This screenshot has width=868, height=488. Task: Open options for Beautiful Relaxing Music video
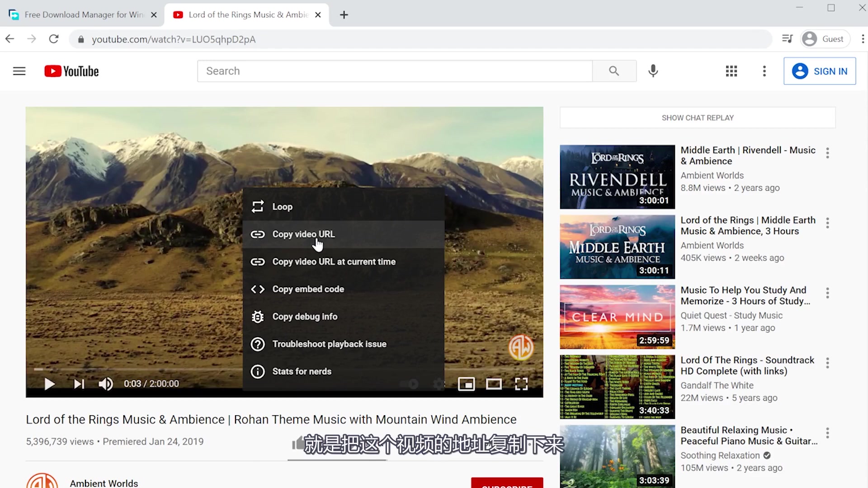coord(827,433)
